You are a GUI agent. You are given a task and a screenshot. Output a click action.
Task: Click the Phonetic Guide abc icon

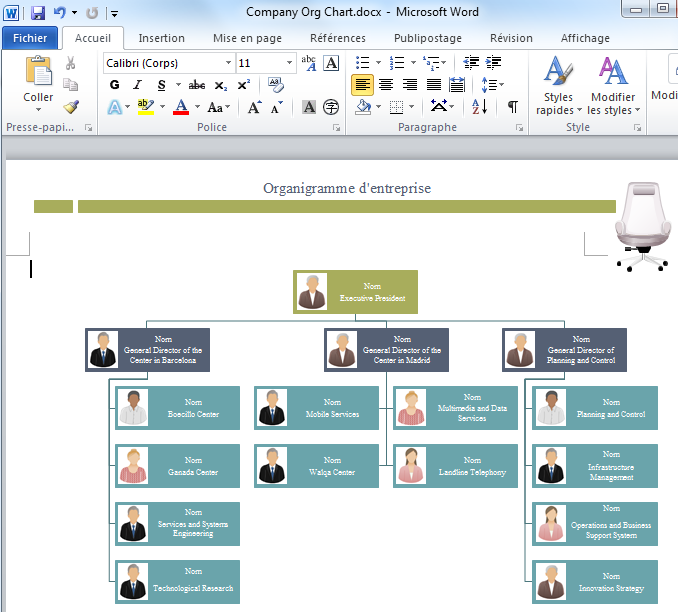[309, 63]
